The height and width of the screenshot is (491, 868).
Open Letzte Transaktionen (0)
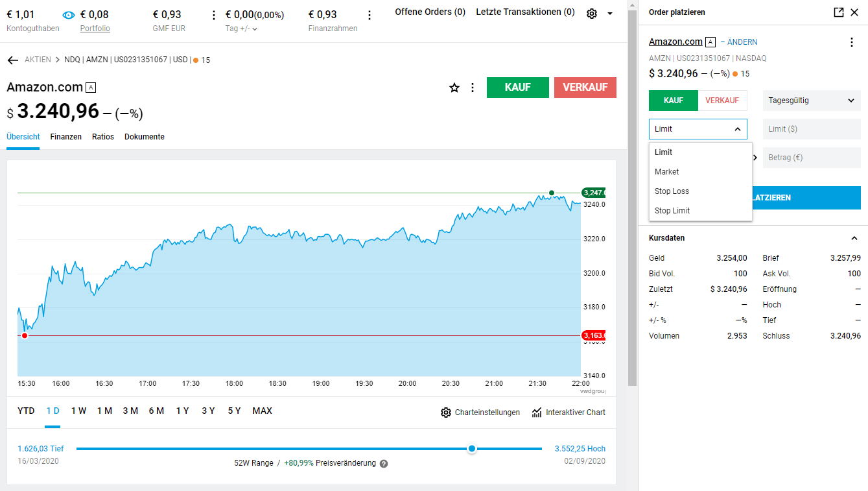pos(525,12)
